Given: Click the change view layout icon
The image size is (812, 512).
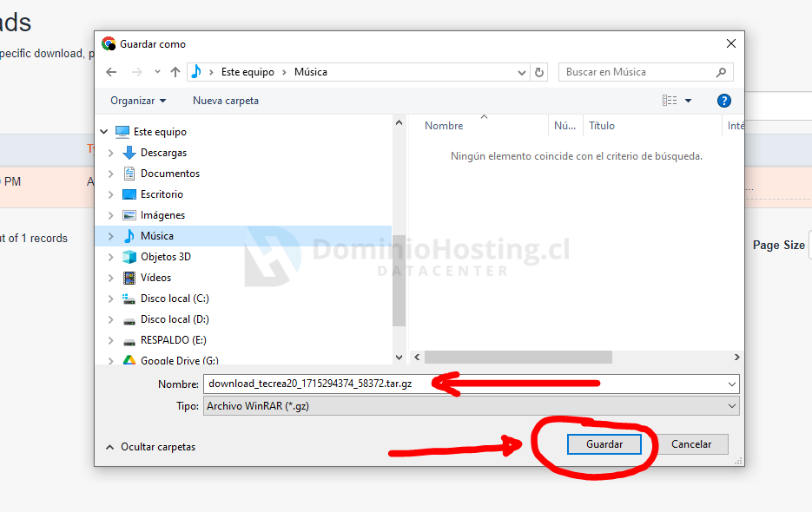Looking at the screenshot, I should pos(670,101).
